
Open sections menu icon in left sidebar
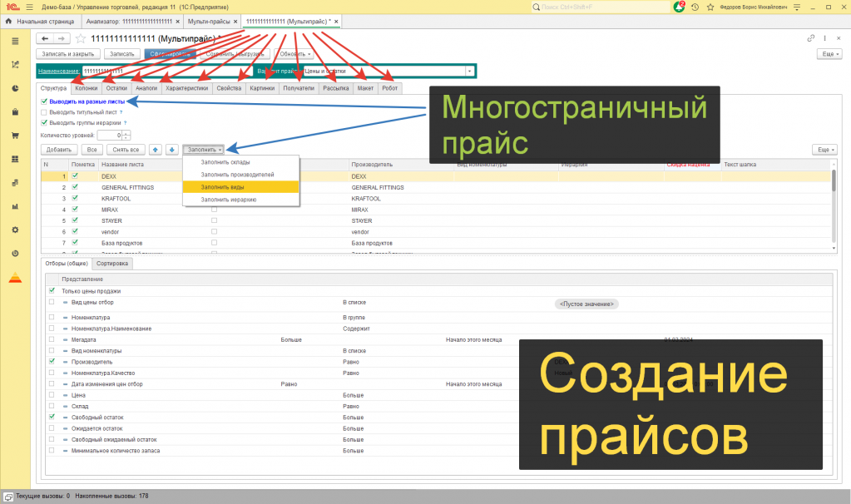coord(15,42)
